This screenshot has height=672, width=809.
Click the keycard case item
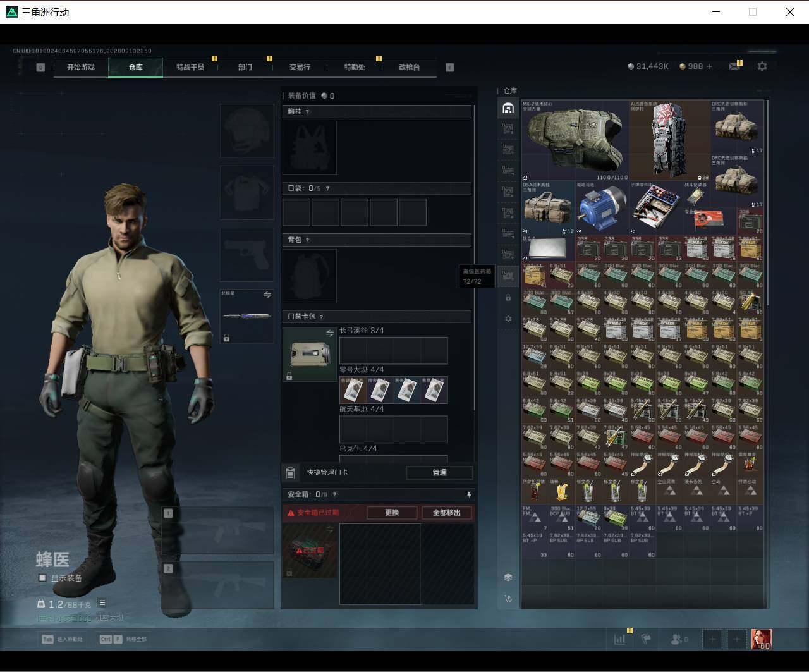pyautogui.click(x=310, y=354)
